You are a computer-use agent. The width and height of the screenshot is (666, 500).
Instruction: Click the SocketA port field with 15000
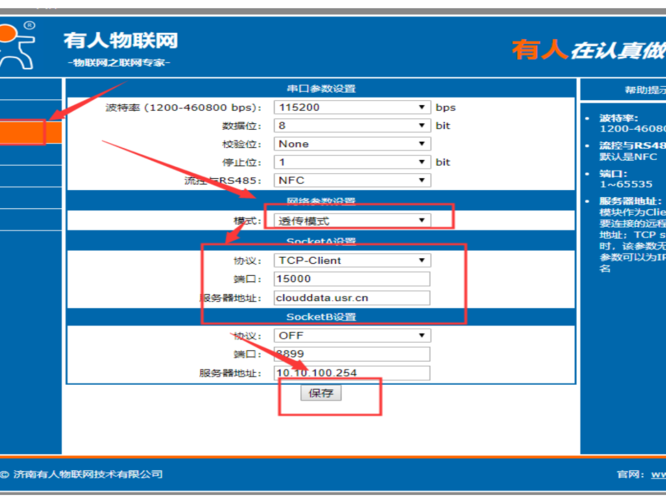352,279
